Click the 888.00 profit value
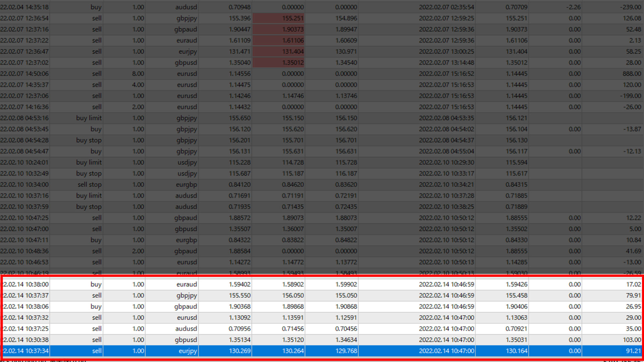The image size is (644, 362). coord(632,74)
